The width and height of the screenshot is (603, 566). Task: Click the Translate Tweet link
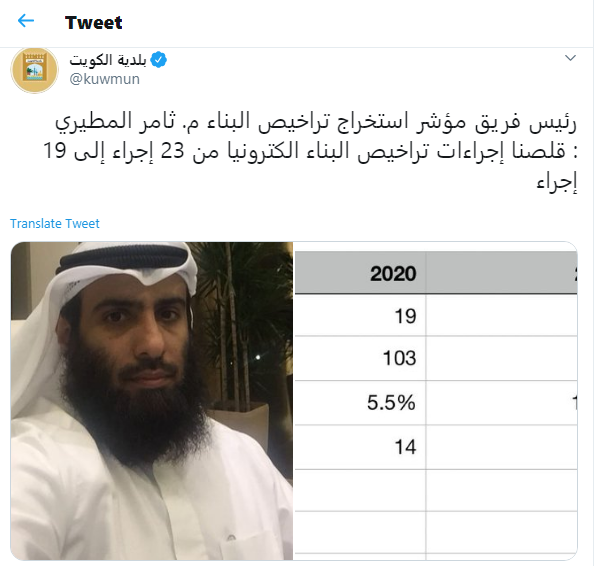(x=55, y=224)
